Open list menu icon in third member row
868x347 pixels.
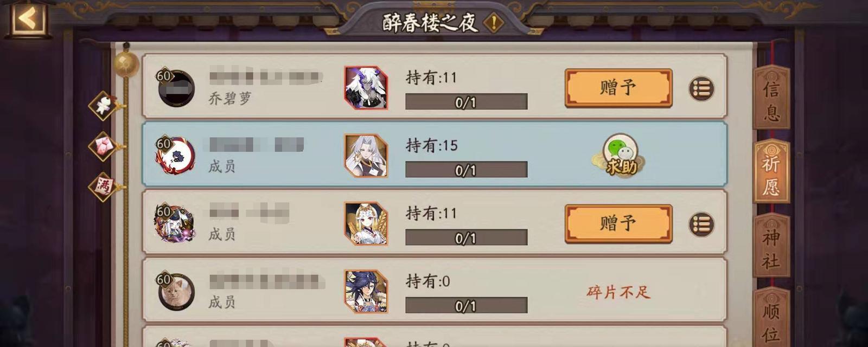coord(701,224)
